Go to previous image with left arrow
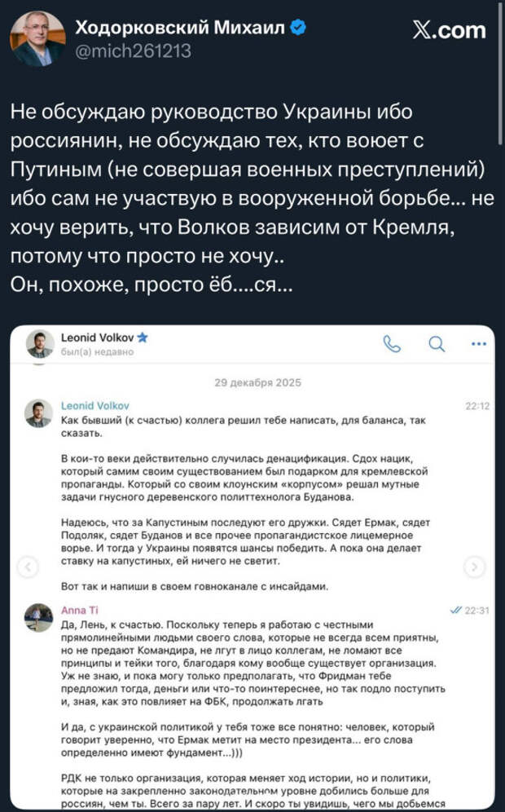This screenshot has height=812, width=505. 28,566
